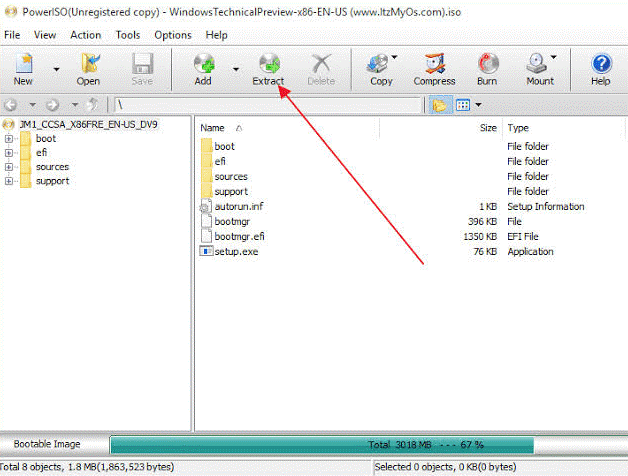Select the support folder in file list
Screen dimensions: 628x476
231,192
